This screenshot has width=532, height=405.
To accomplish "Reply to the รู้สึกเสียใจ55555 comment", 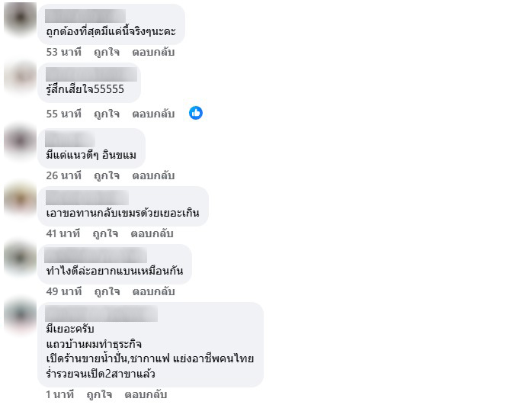I will tap(153, 114).
